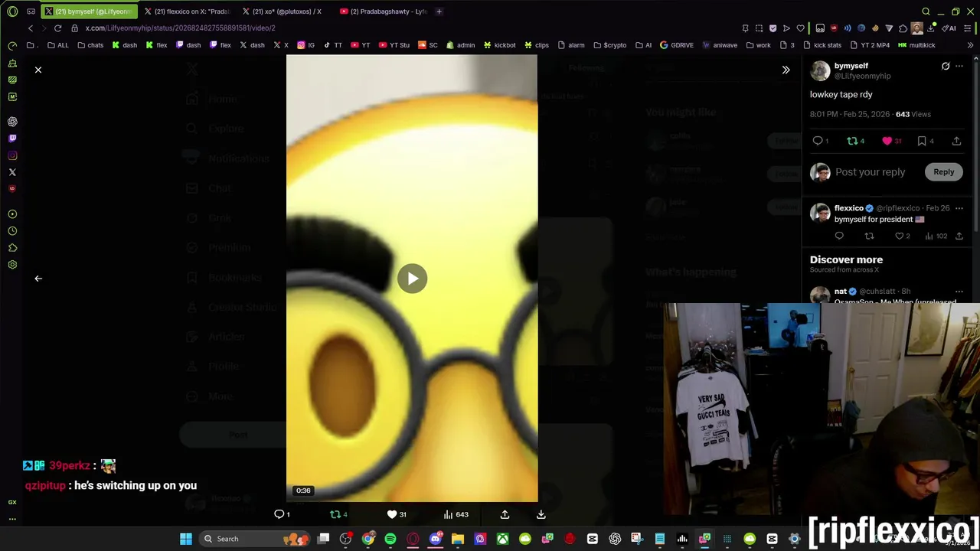980x551 pixels.
Task: Open the kickbot bookmark
Action: point(499,45)
